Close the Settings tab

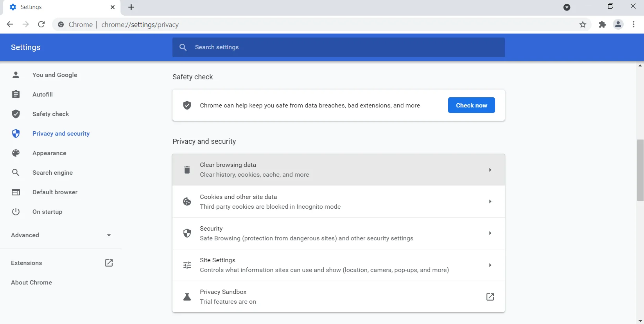pyautogui.click(x=113, y=7)
